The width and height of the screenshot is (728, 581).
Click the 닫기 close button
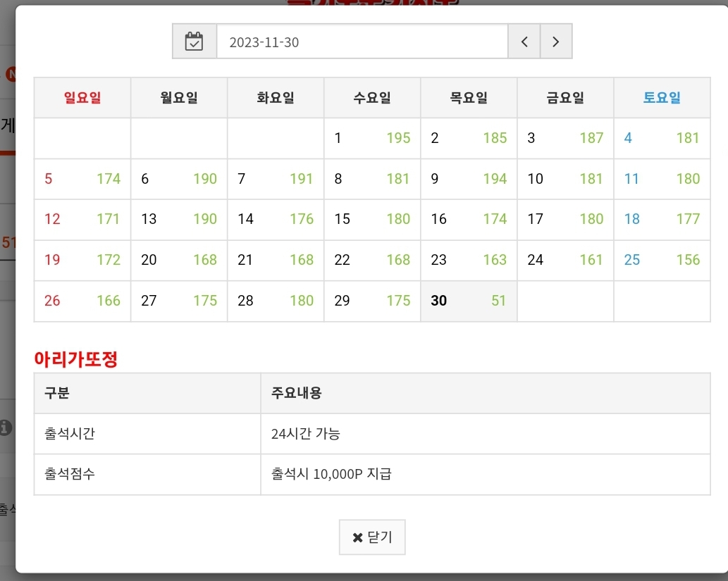372,537
